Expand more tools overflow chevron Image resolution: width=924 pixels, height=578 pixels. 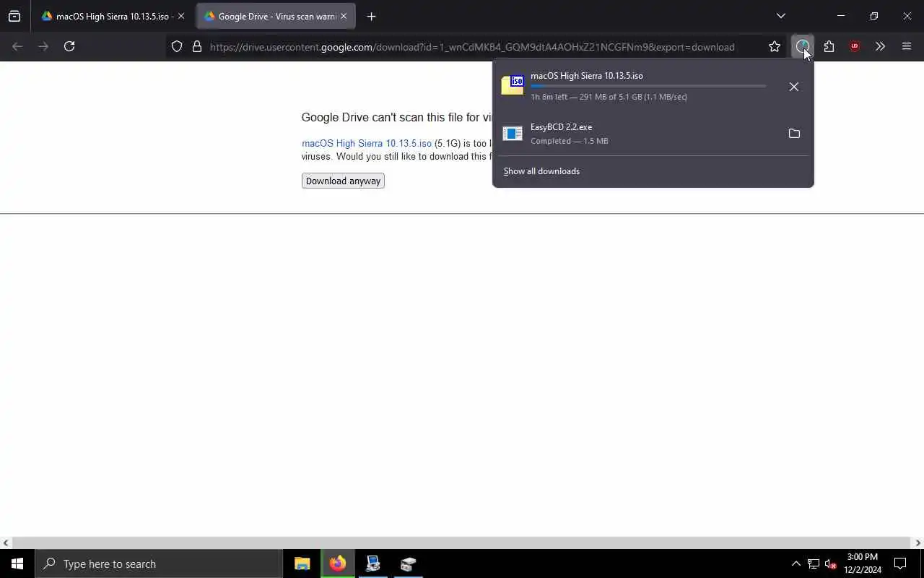pos(880,47)
